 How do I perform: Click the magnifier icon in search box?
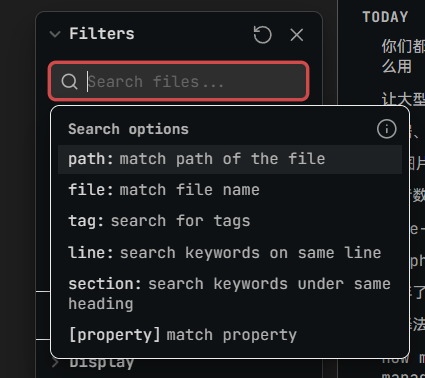(x=69, y=81)
